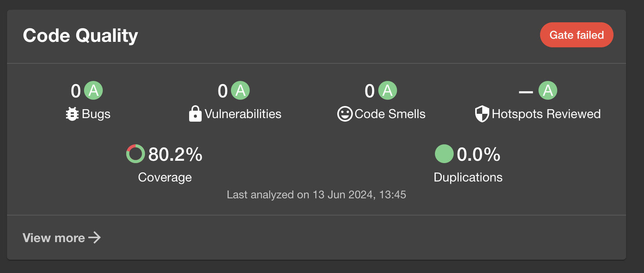Click the Vulnerabilities A rating badge
This screenshot has height=273, width=644.
pyautogui.click(x=241, y=91)
